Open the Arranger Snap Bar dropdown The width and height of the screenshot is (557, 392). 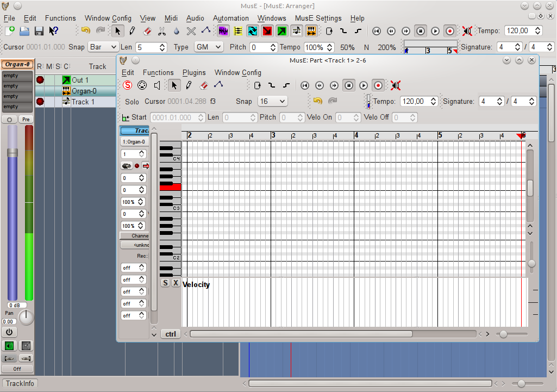click(103, 47)
